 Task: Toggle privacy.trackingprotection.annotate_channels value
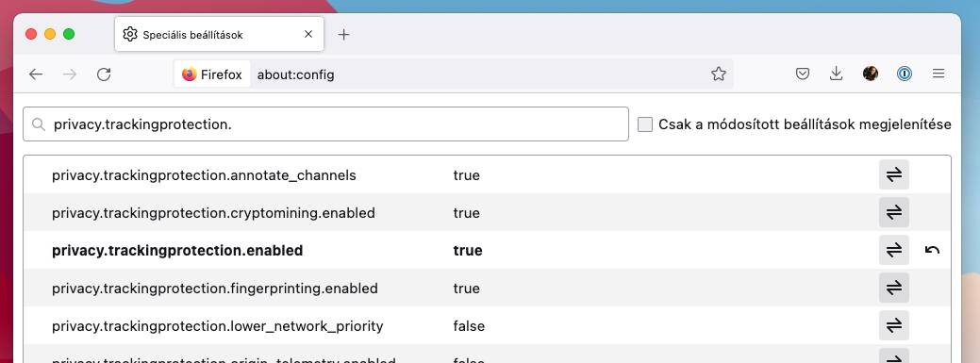[x=894, y=174]
